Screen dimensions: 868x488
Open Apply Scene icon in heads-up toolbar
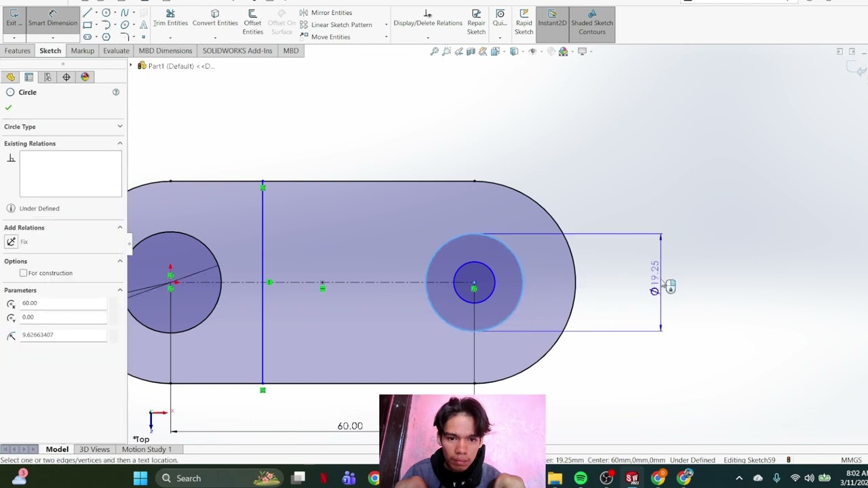(563, 52)
